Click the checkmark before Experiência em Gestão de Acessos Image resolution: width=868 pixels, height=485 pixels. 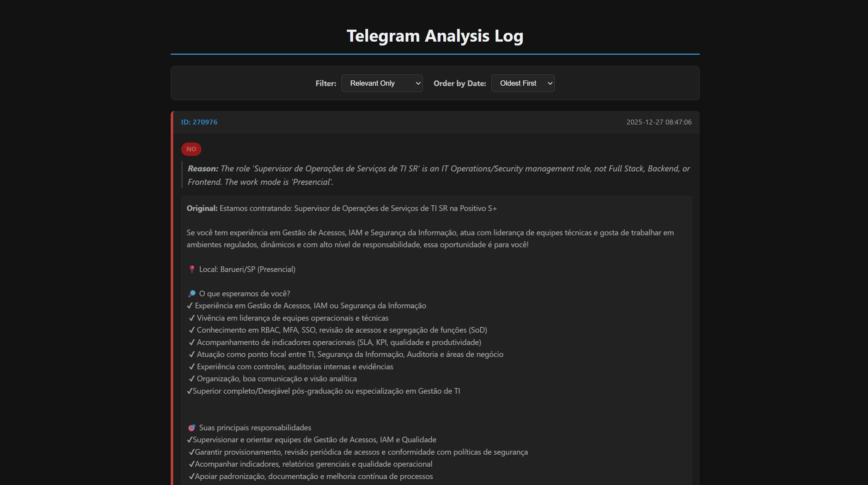[x=190, y=306]
